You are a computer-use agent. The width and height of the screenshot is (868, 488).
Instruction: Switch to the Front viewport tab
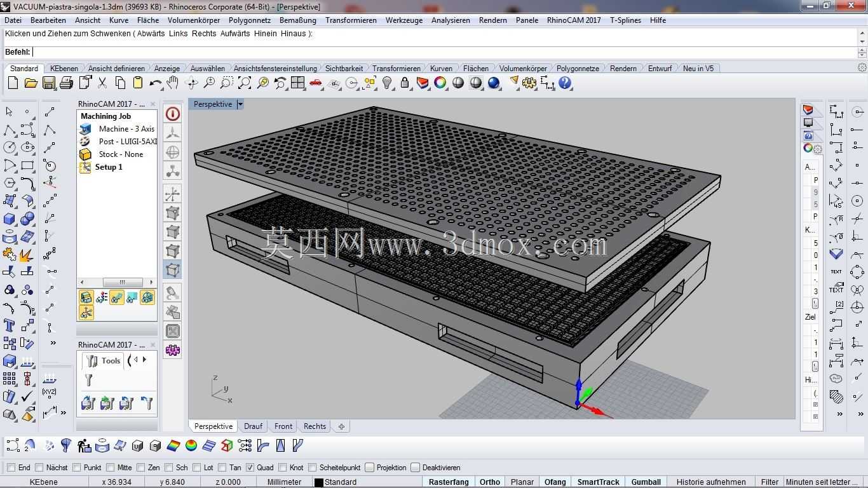pos(283,426)
